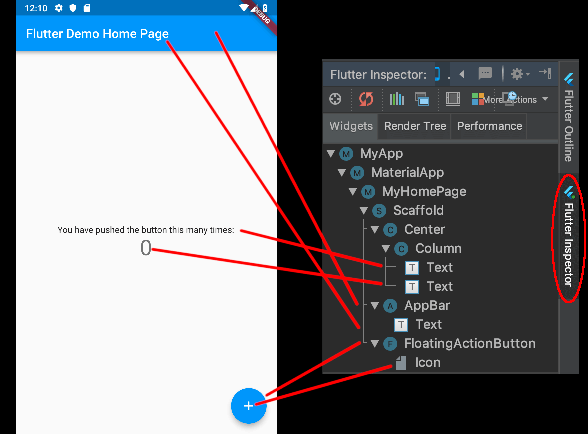Select the AppBar widget in the tree
This screenshot has height=435, width=588.
(x=427, y=306)
